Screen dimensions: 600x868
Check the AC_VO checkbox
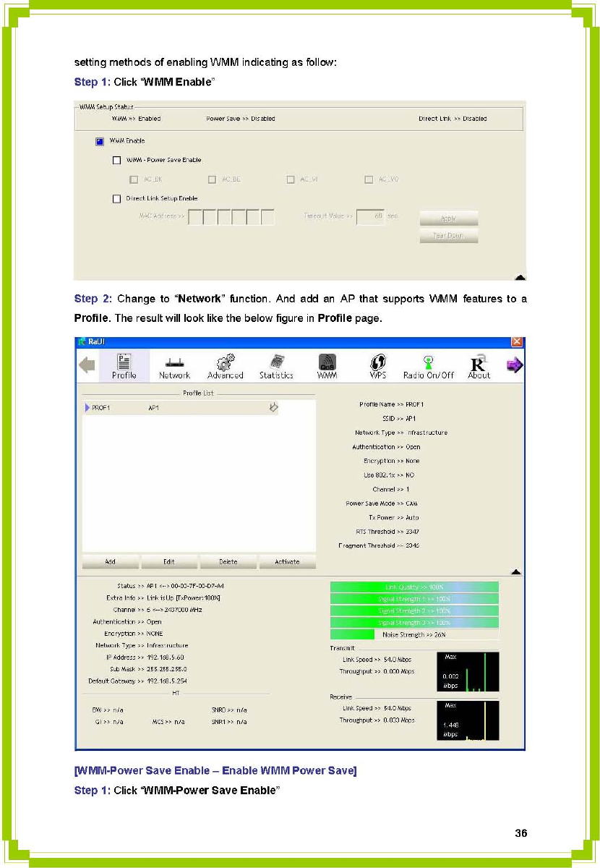[369, 179]
